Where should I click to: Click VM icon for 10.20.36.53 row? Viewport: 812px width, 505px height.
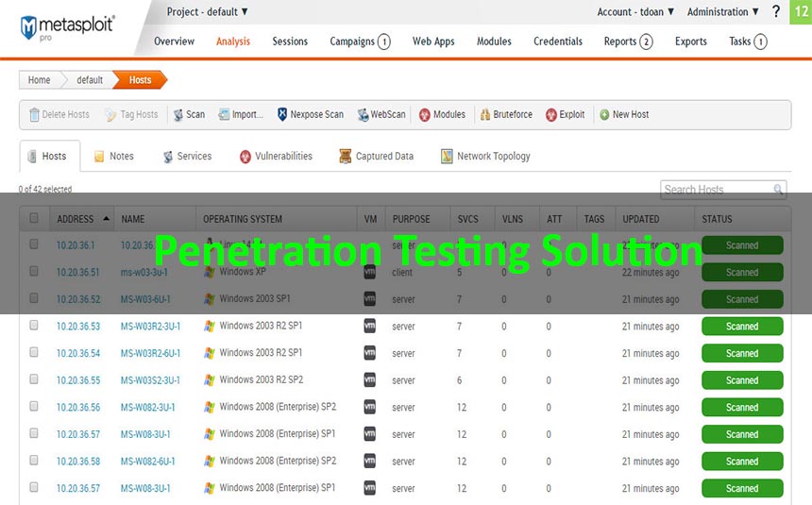point(370,326)
